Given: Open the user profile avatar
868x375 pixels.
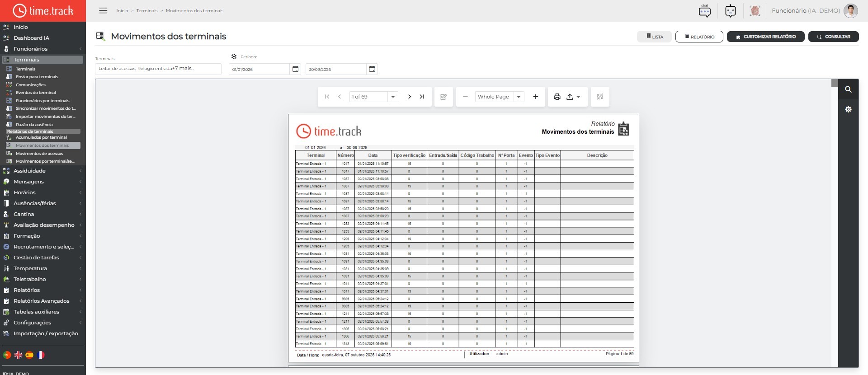Looking at the screenshot, I should (850, 11).
